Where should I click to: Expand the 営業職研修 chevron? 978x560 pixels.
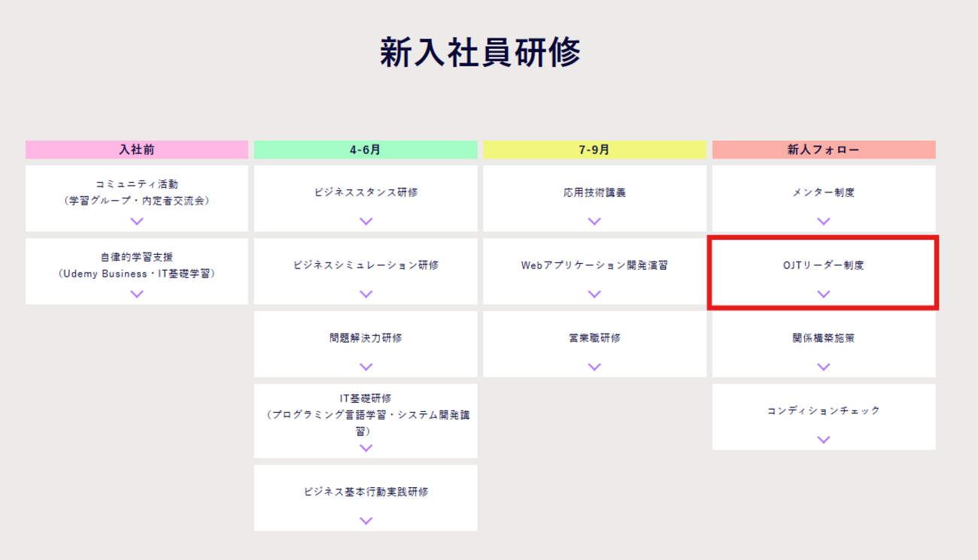coord(594,367)
